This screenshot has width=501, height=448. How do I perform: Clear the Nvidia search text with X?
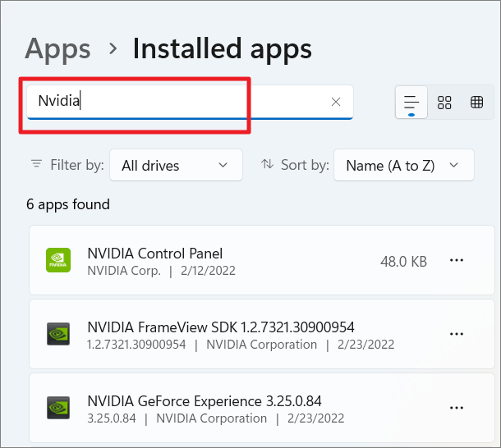coord(335,102)
